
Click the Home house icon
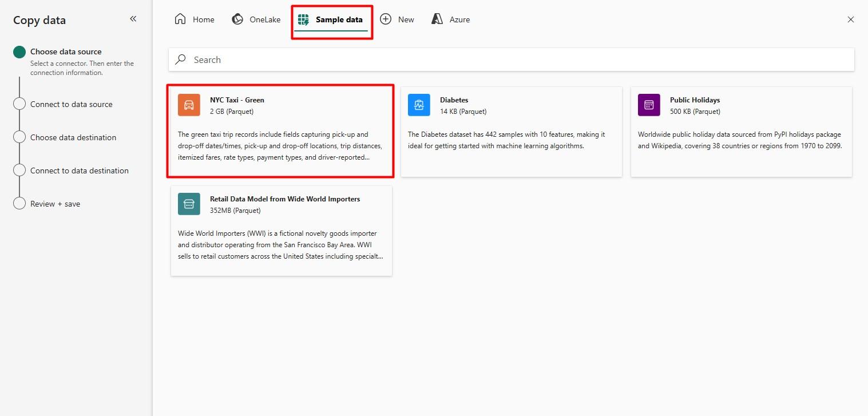point(180,19)
